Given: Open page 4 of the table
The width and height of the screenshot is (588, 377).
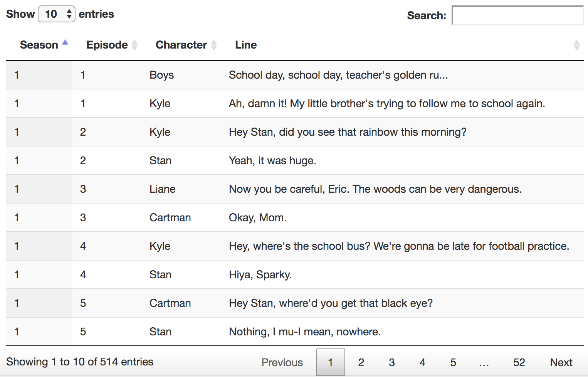Looking at the screenshot, I should pos(422,362).
